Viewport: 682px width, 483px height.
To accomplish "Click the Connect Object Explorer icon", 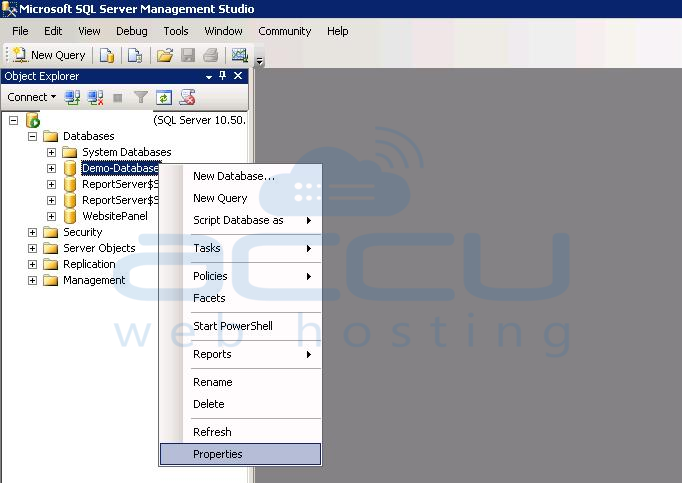I will 72,97.
